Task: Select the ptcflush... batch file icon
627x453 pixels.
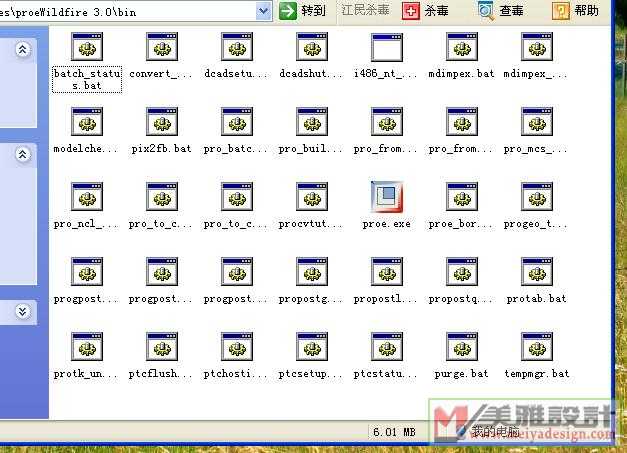Action: coord(162,347)
